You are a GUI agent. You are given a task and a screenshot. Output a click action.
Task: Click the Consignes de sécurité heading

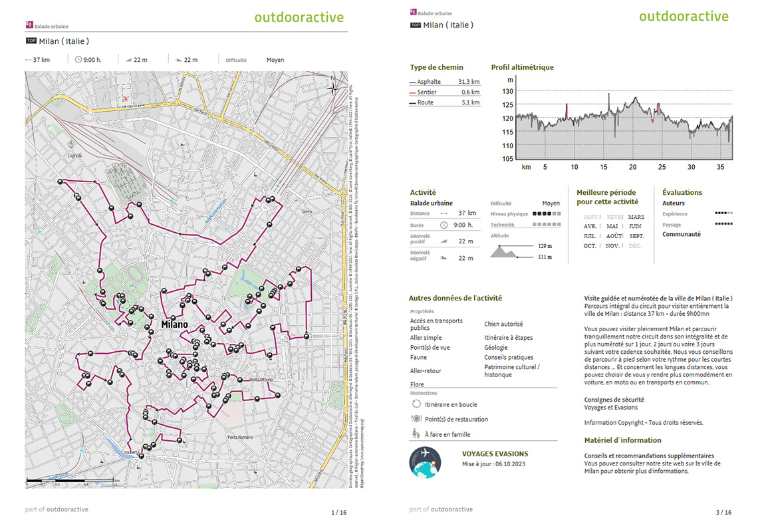pyautogui.click(x=614, y=400)
